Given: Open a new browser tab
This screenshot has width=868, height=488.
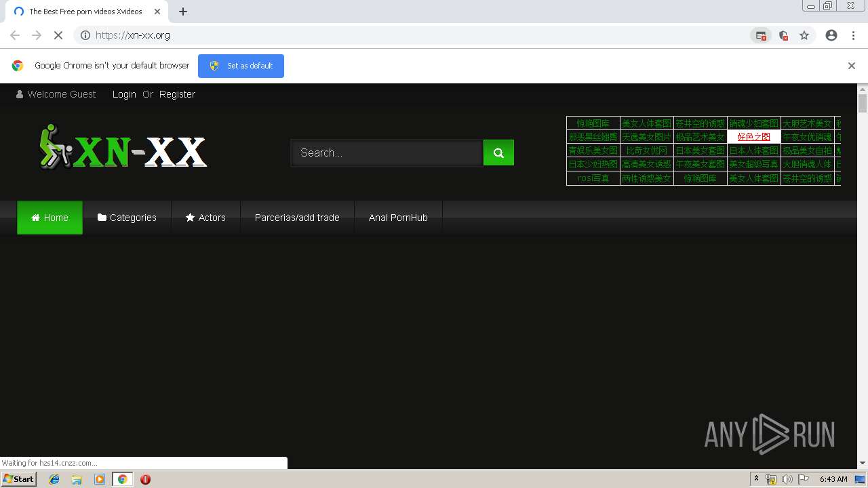Looking at the screenshot, I should (x=183, y=12).
